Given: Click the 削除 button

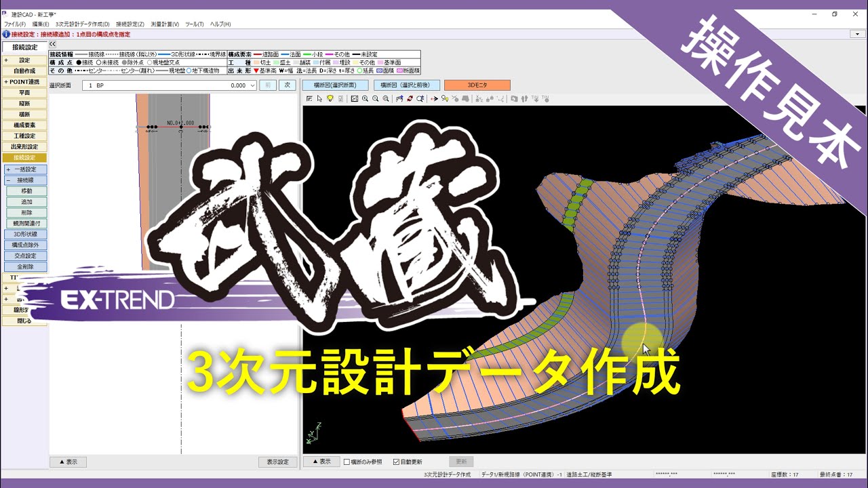Looking at the screenshot, I should click(x=27, y=213).
